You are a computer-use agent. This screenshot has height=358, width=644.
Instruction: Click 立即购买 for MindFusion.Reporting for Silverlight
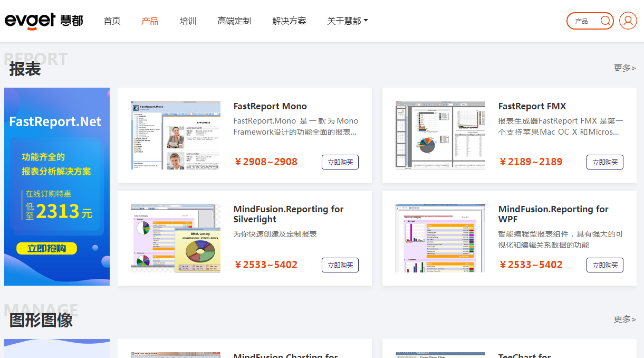340,265
